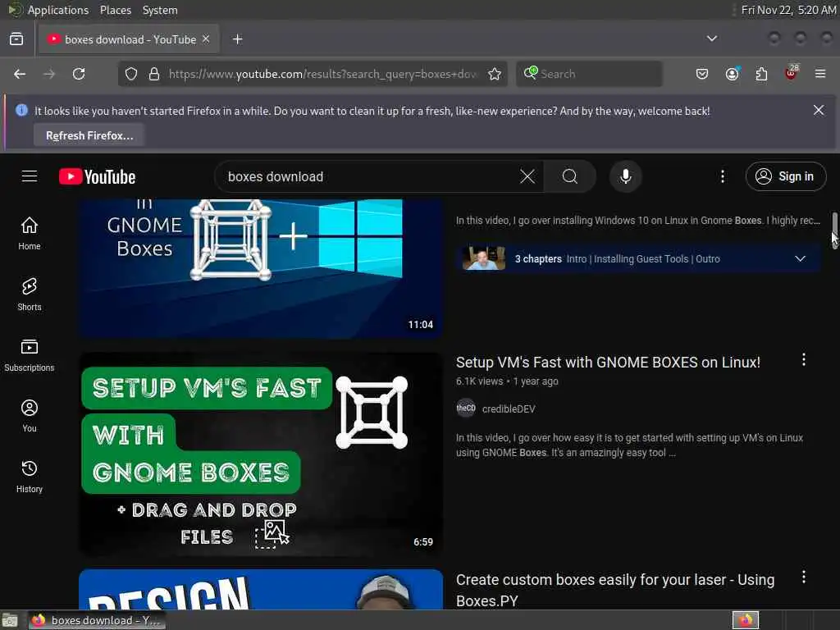Dismiss the Firefox refresh notification bar
This screenshot has height=630, width=840.
pos(819,110)
